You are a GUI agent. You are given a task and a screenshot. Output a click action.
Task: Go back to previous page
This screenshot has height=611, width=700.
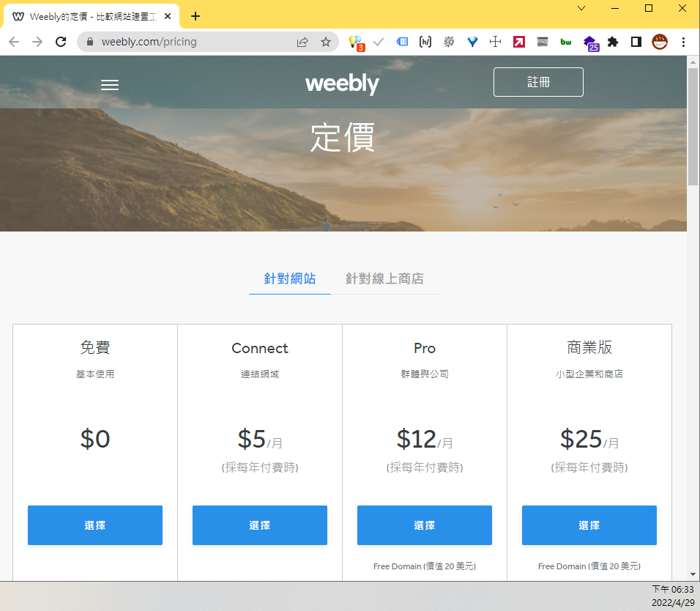[x=15, y=42]
